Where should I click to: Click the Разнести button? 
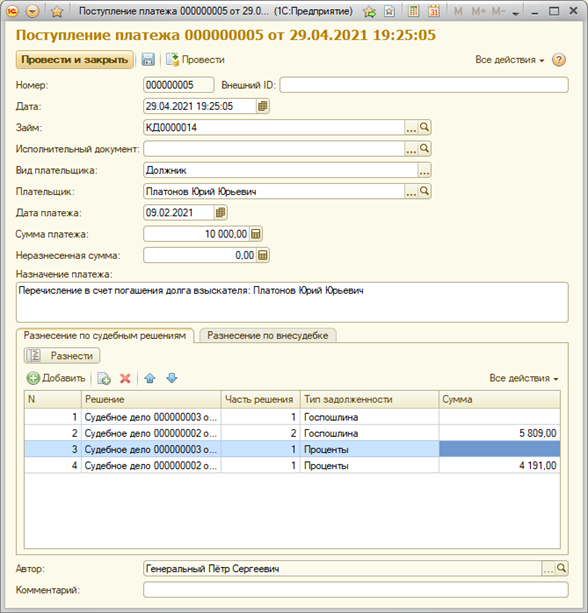point(62,356)
